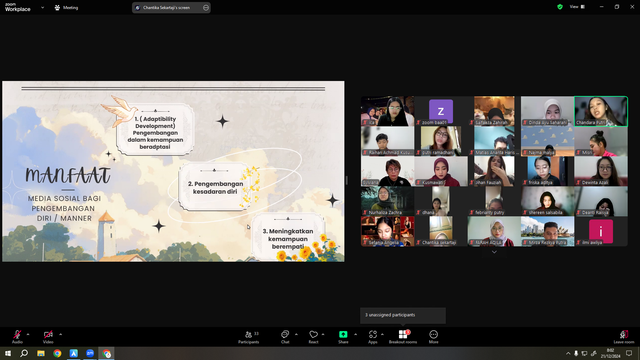Click the '2. Pengembangan kesadaran diri' slide card
Viewport: 640px width, 360px height.
[x=215, y=187]
